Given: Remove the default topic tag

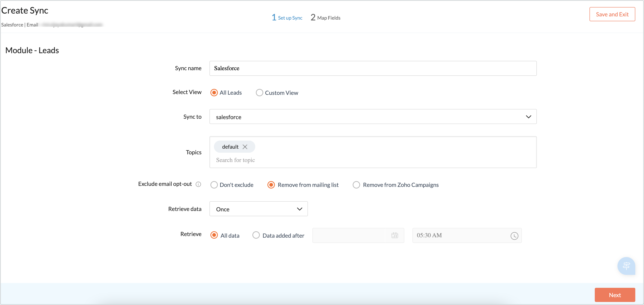Looking at the screenshot, I should tap(245, 147).
